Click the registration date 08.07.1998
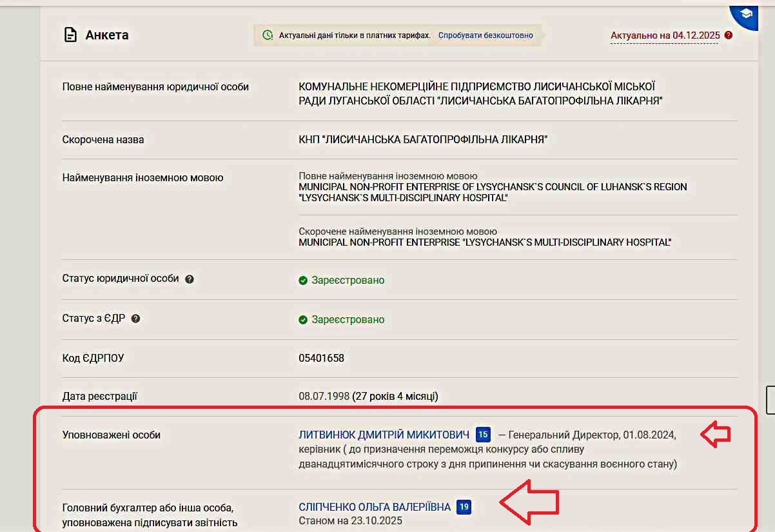Image resolution: width=775 pixels, height=532 pixels. click(x=324, y=396)
